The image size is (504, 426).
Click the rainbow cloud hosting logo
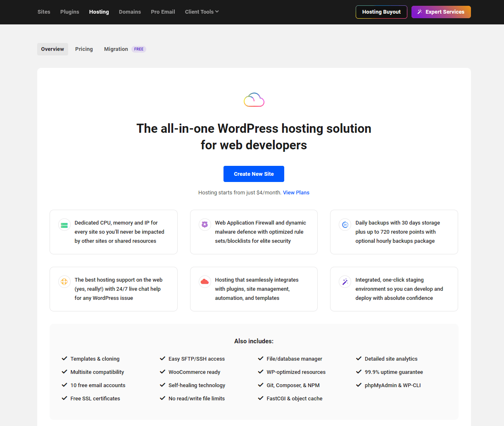[x=254, y=100]
